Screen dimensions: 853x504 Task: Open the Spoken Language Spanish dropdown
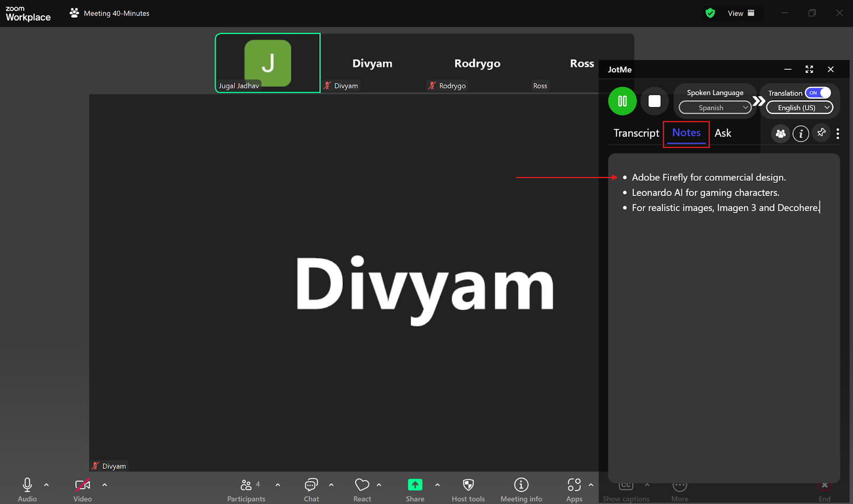(715, 108)
